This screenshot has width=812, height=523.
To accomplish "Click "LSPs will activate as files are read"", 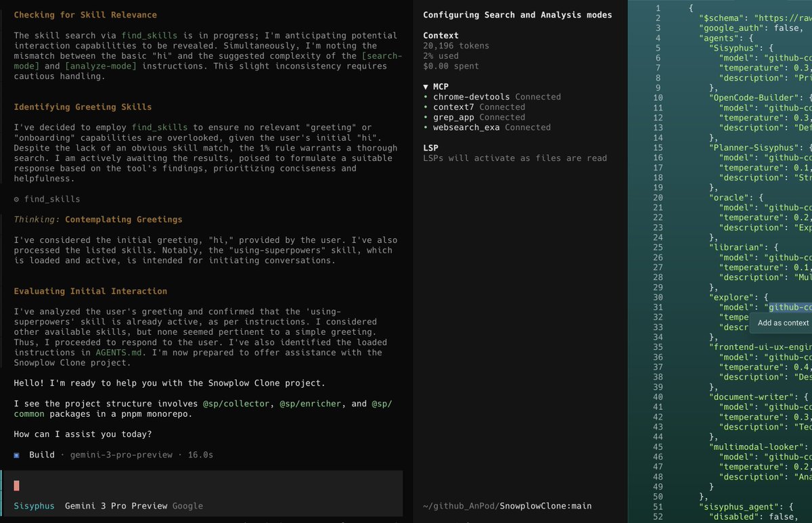I will (x=515, y=158).
